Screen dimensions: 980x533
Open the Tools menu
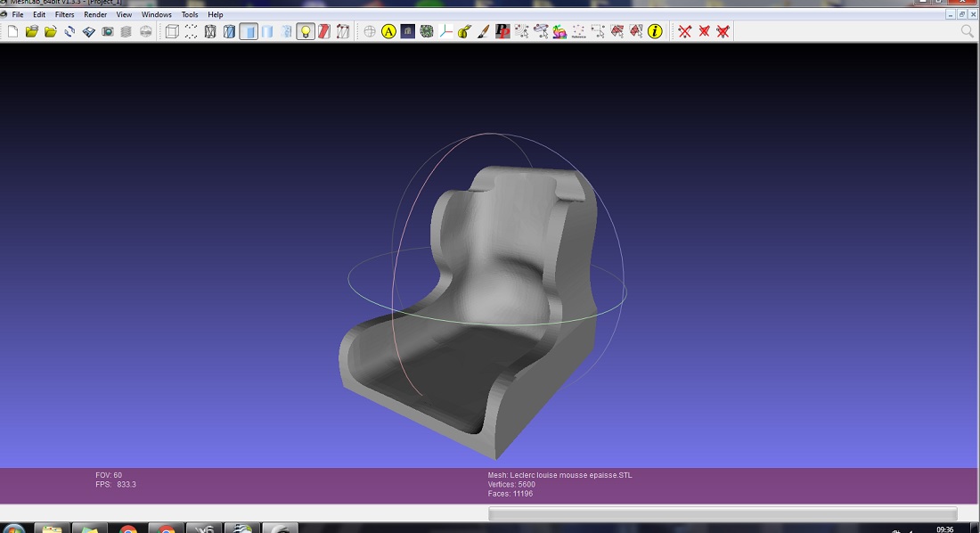[190, 14]
